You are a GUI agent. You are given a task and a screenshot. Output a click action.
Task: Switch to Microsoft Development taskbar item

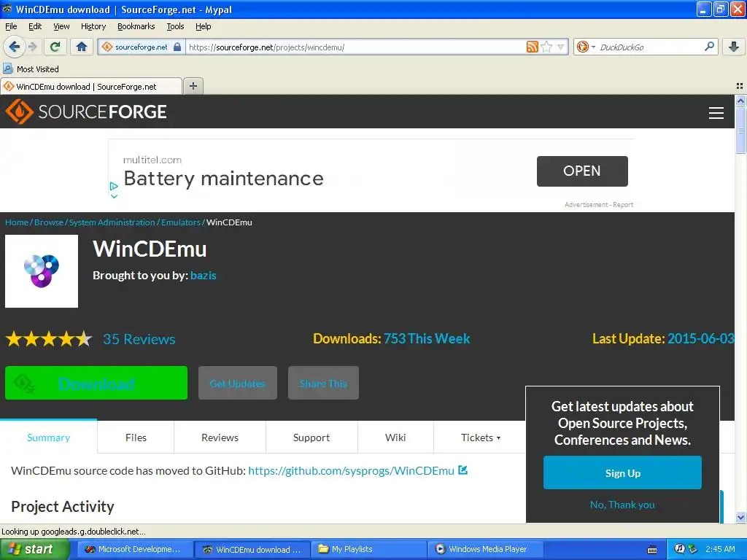[134, 549]
